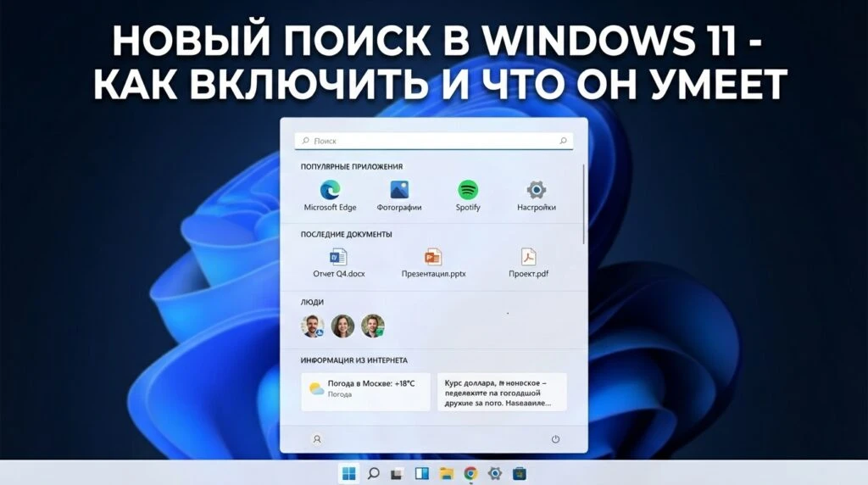Open the Widgets icon on the taskbar
Image resolution: width=868 pixels, height=485 pixels.
421,473
